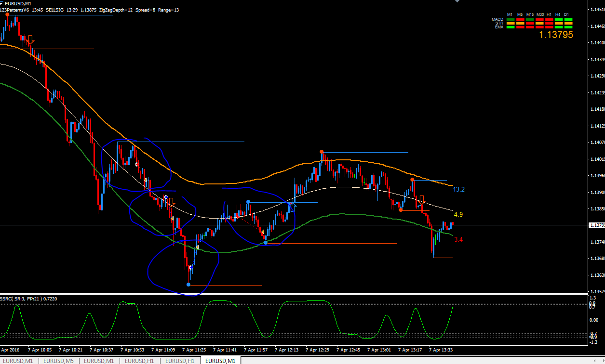Click the EMA row label in dashboard
Image resolution: width=605 pixels, height=364 pixels.
499,27
